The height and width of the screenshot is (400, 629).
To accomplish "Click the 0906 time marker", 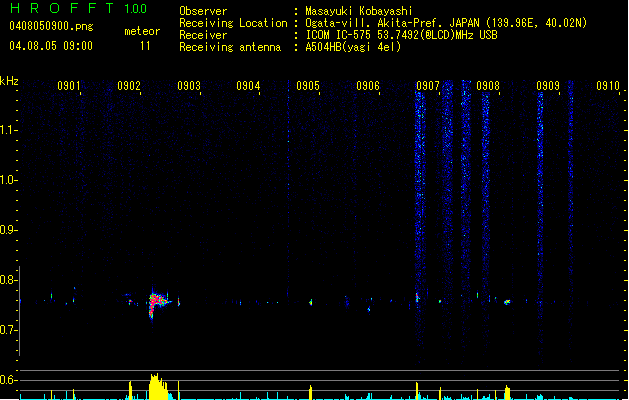I will coord(368,85).
